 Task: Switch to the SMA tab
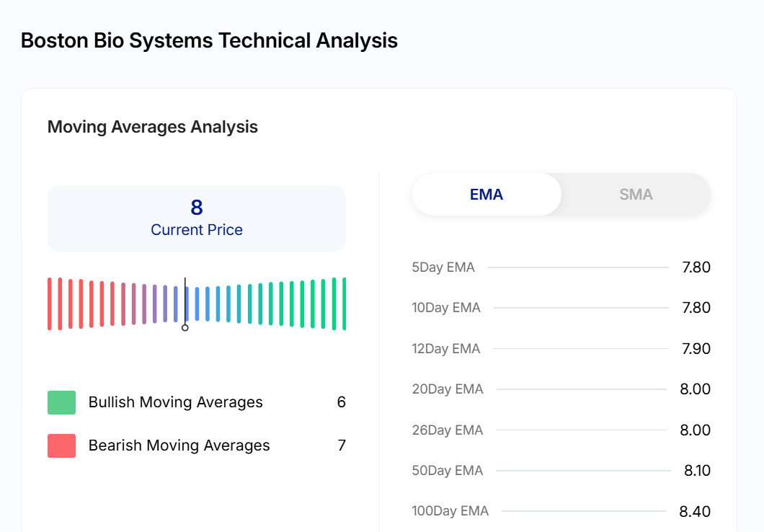point(635,195)
